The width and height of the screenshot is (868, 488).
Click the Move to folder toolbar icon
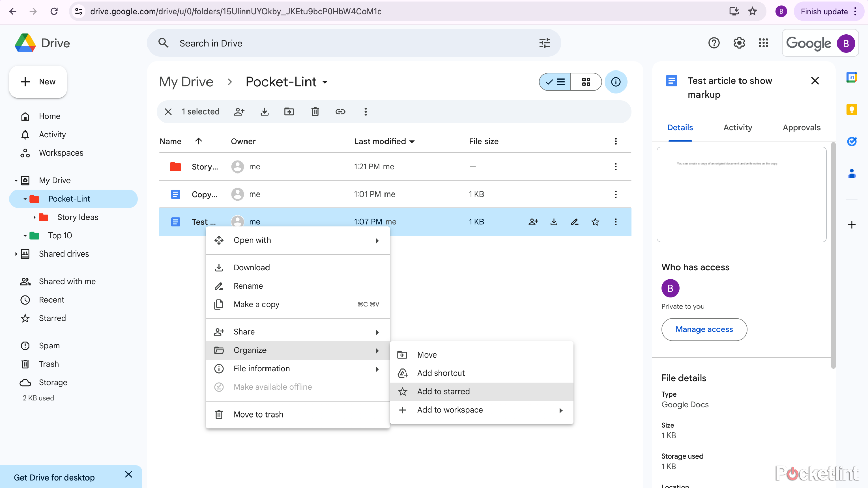289,111
